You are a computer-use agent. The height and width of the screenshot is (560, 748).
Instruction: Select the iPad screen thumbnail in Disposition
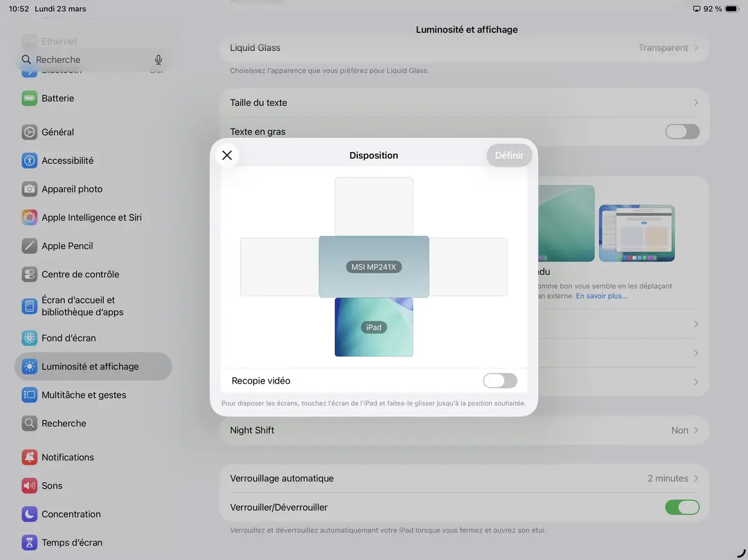pos(373,327)
